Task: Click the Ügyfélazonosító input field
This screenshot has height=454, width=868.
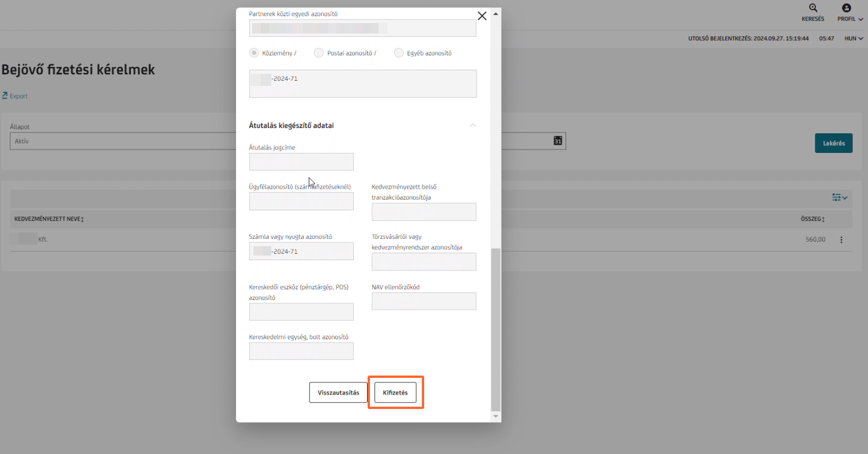Action: tap(301, 201)
